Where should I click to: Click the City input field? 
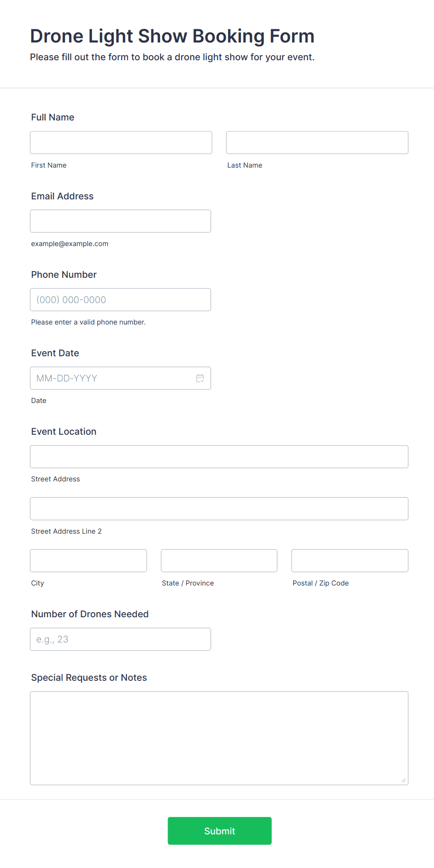coord(88,560)
